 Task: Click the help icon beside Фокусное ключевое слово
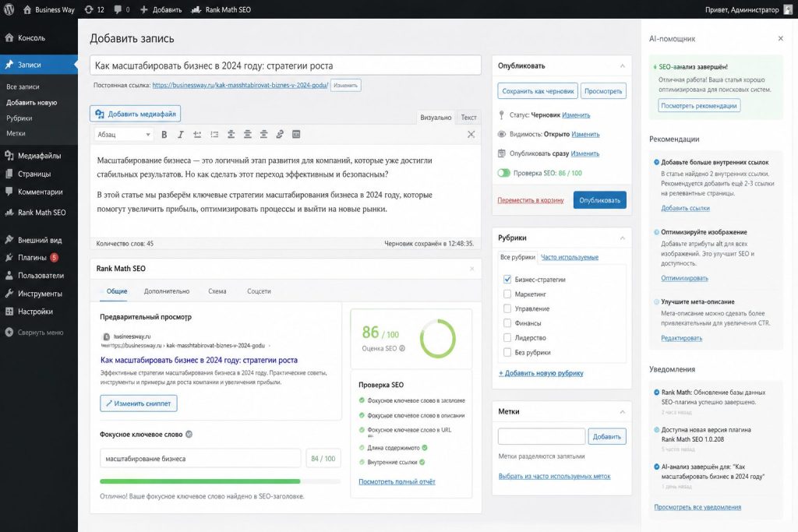[189, 435]
